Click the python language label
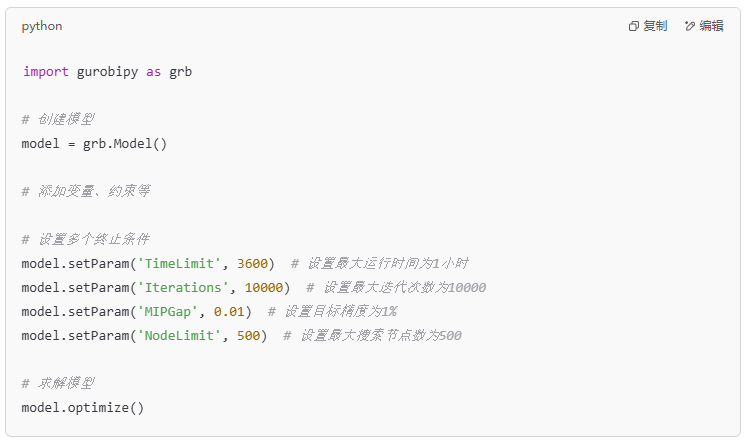The image size is (749, 444). click(x=42, y=26)
